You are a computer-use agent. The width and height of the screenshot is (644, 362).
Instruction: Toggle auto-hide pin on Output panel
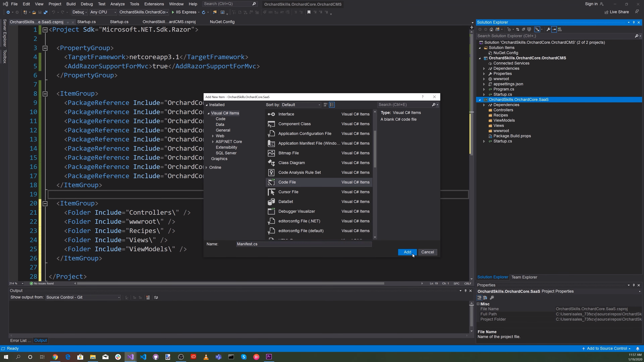(466, 291)
